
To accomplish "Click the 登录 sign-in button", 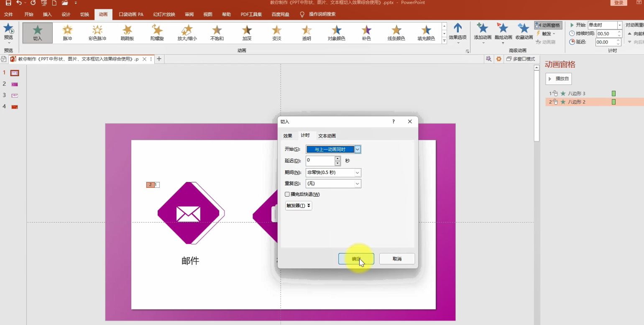I will click(619, 3).
